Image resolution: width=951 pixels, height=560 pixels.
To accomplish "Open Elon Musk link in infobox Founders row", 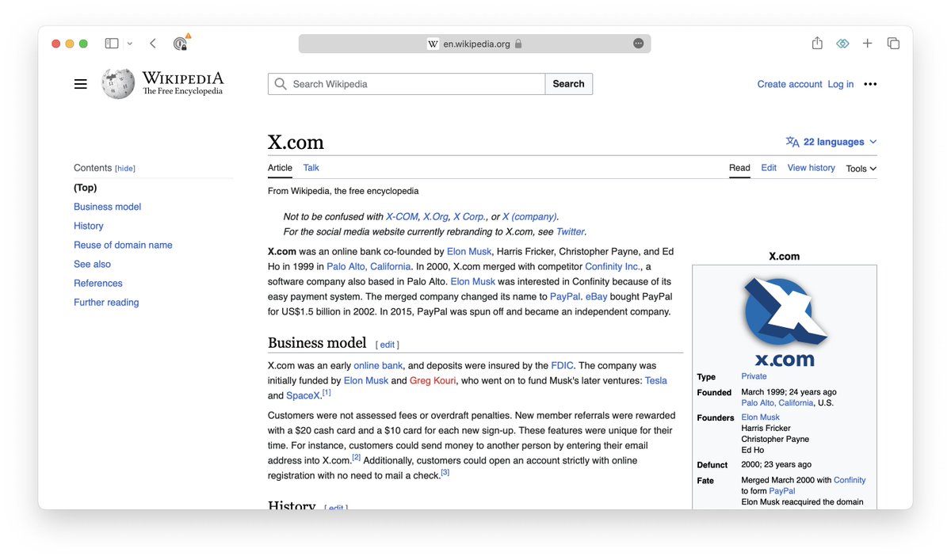I will click(x=761, y=417).
